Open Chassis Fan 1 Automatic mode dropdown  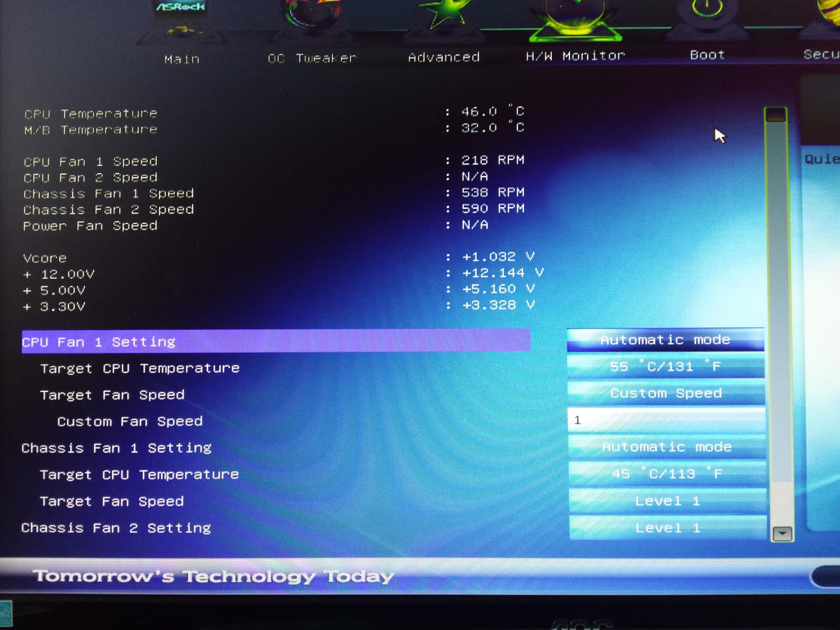coord(667,447)
